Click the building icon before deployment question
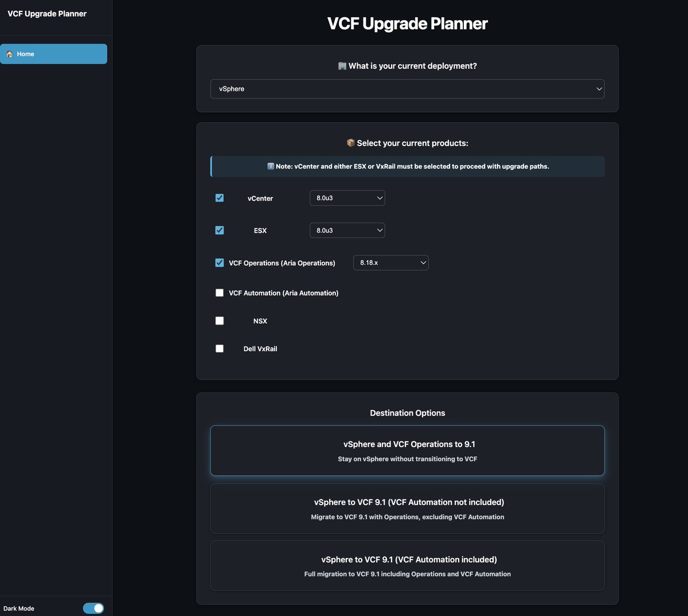Viewport: 688px width, 616px height. coord(342,66)
